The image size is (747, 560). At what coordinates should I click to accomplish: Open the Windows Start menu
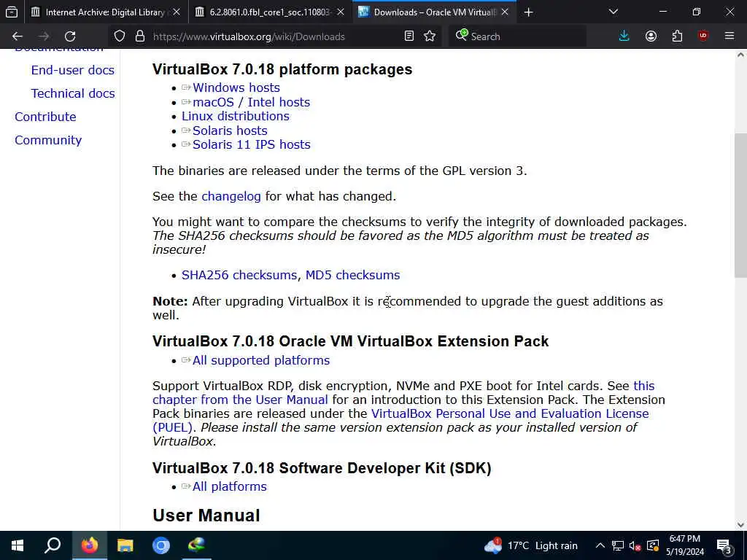18,545
